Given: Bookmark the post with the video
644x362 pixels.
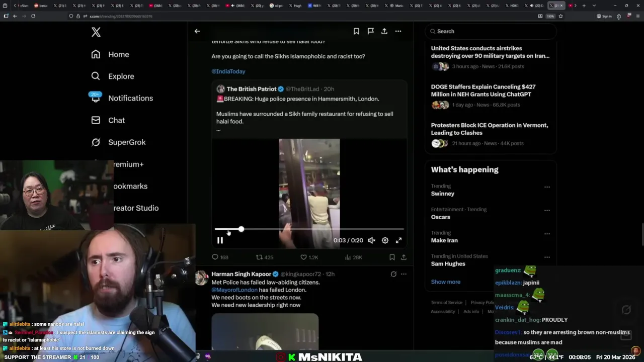Looking at the screenshot, I should pos(392,257).
